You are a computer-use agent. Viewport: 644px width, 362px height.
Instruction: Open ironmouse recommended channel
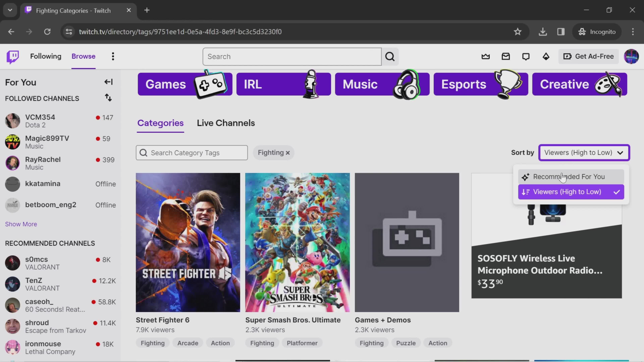[60, 348]
